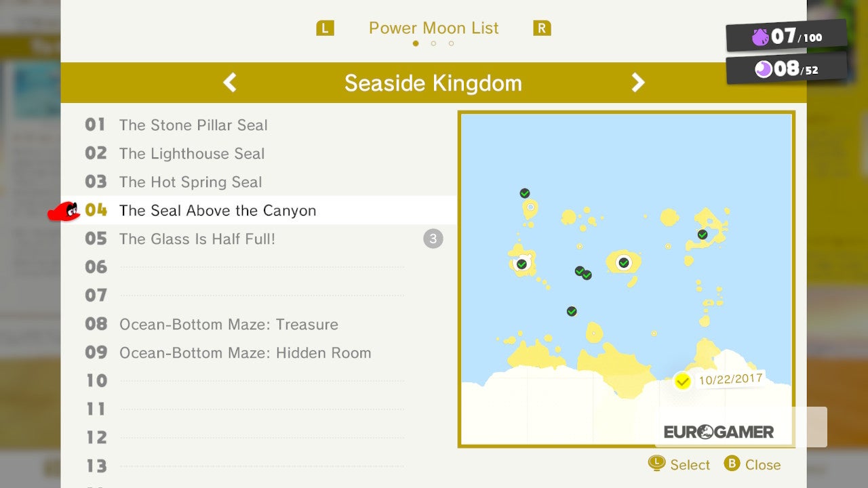Select the red Cappy cursor icon
This screenshot has height=488, width=868.
click(x=63, y=211)
